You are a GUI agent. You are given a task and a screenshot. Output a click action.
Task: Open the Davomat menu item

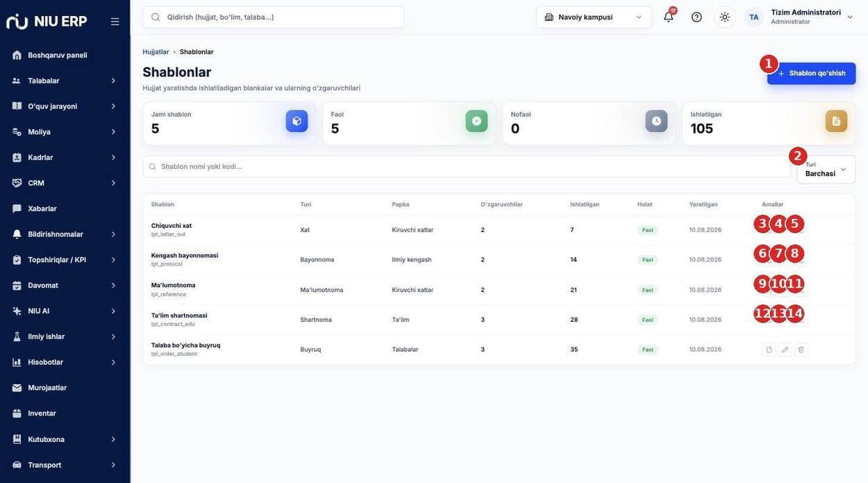(x=65, y=286)
